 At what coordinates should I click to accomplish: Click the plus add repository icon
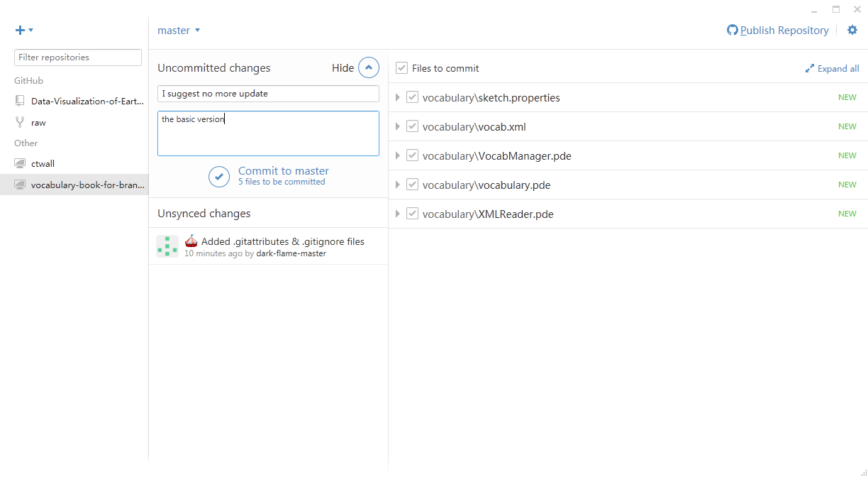tap(20, 30)
